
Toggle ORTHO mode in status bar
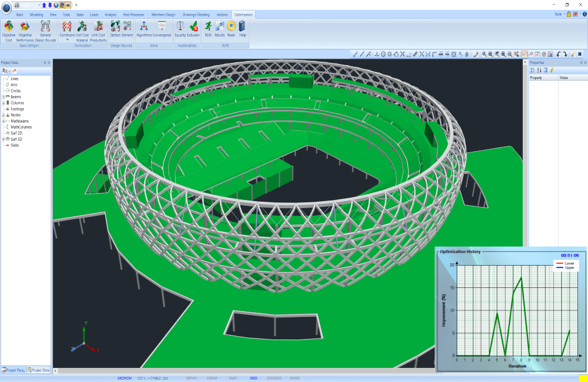click(x=191, y=379)
